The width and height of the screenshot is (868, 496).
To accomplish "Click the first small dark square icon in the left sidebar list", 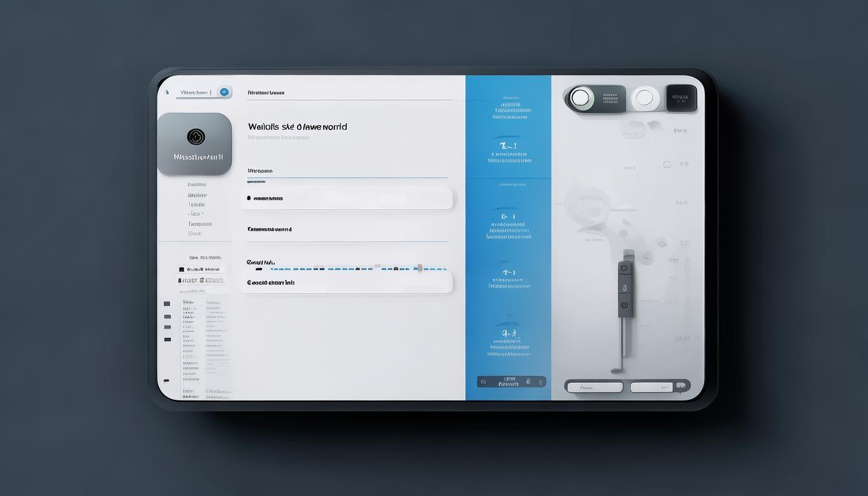I will coord(167,304).
